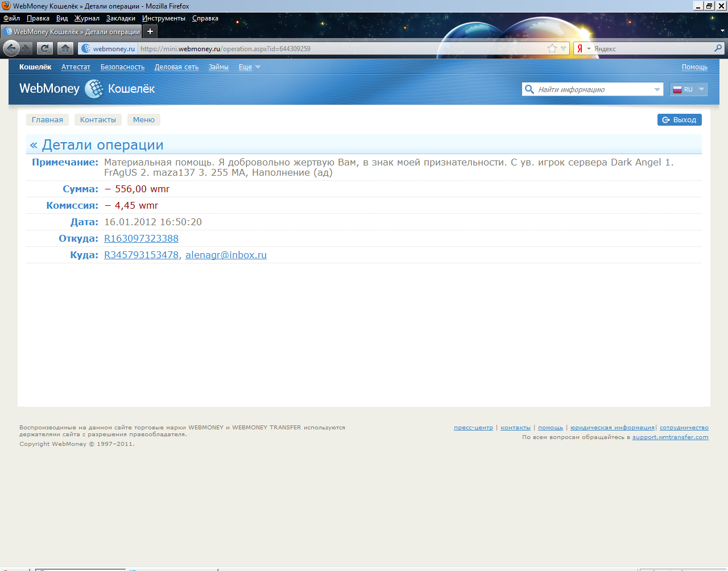Open the Инструменты menu
Image resolution: width=728 pixels, height=571 pixels.
click(164, 18)
